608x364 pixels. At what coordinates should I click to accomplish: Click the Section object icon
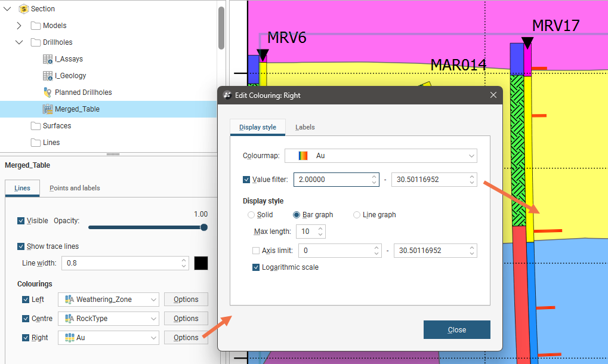pos(24,9)
